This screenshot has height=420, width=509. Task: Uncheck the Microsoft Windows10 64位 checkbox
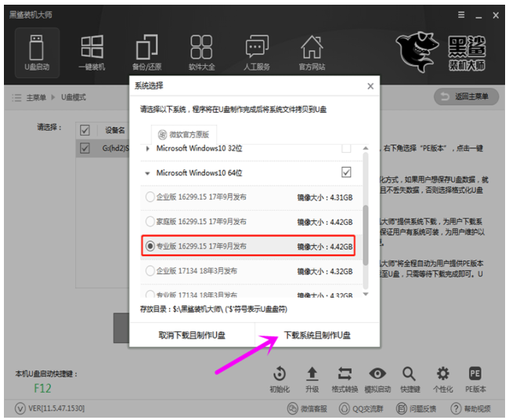pyautogui.click(x=346, y=172)
